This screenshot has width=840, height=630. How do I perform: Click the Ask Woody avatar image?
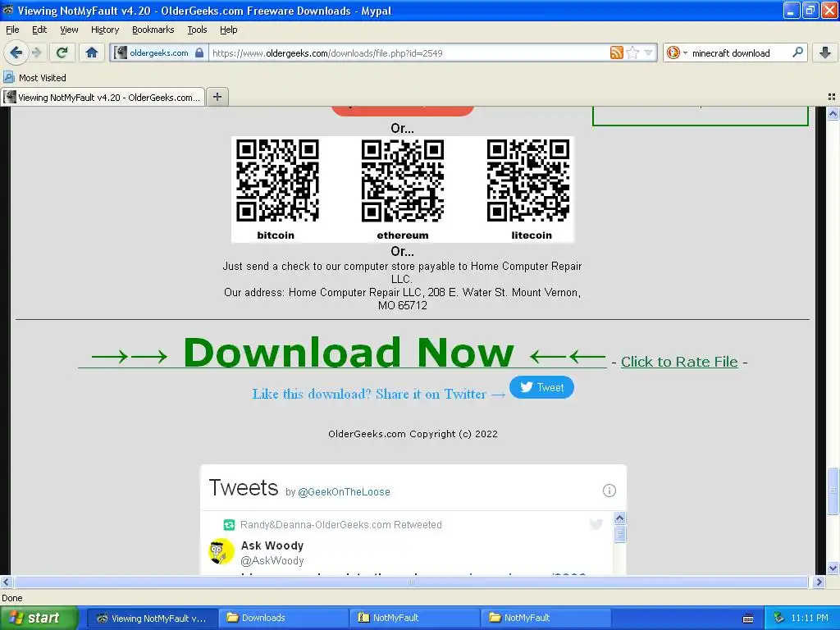[x=221, y=551]
